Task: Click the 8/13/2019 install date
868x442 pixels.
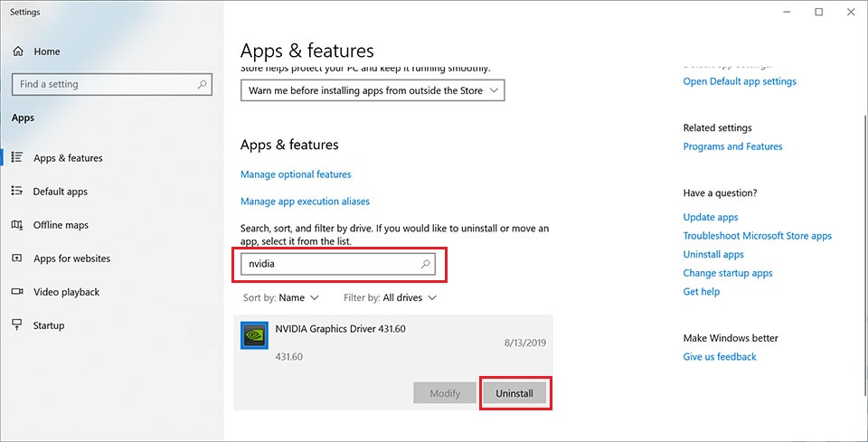Action: click(525, 343)
